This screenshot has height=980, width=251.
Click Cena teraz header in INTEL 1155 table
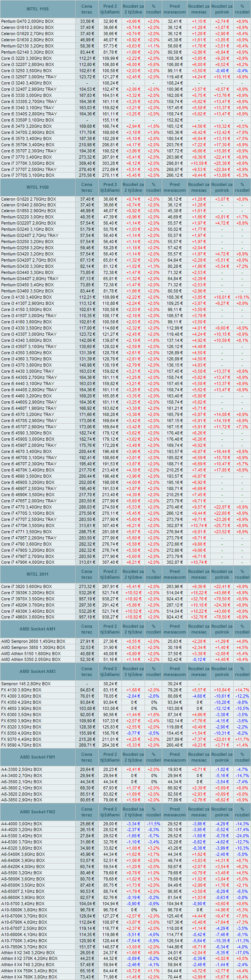[87, 9]
